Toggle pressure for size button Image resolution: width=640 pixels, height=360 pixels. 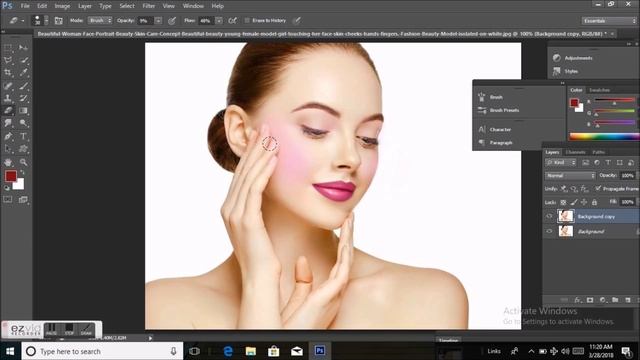[297, 20]
